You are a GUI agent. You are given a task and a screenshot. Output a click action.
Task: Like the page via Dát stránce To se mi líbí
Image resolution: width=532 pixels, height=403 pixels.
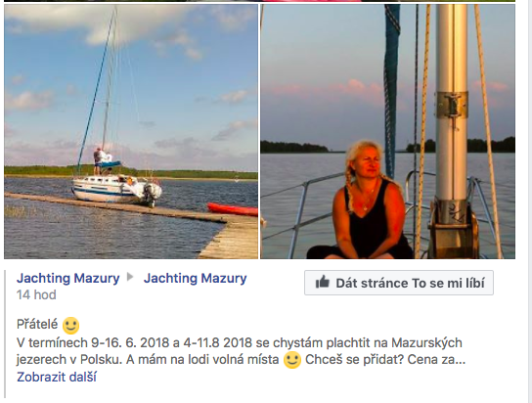pyautogui.click(x=399, y=283)
